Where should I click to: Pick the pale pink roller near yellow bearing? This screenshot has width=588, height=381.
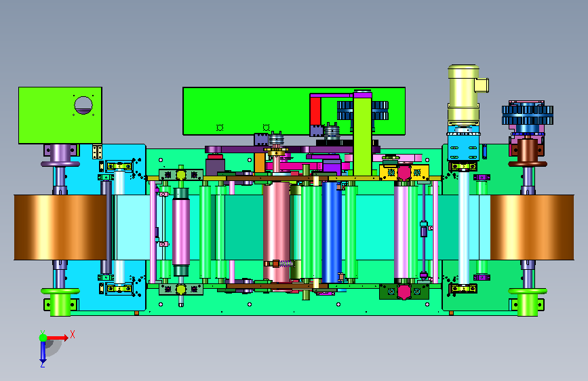401,233
